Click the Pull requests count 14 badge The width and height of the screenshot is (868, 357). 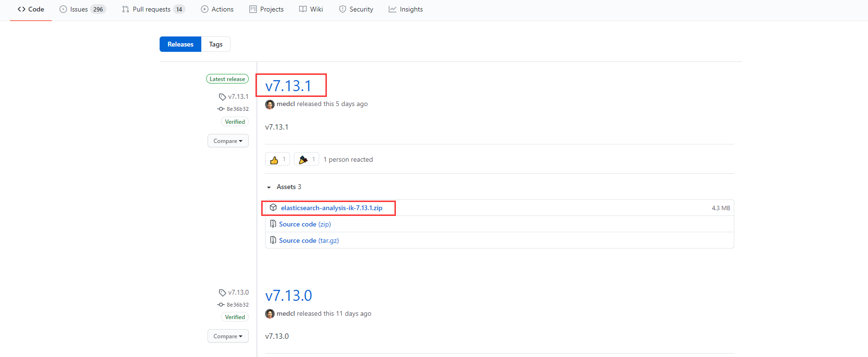tap(179, 9)
